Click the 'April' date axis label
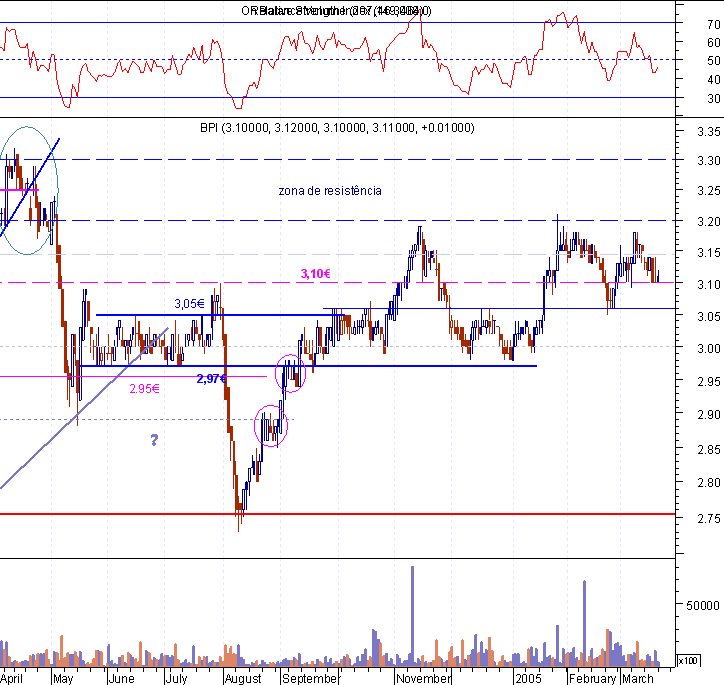Screen dimensions: 724x685 [12, 678]
